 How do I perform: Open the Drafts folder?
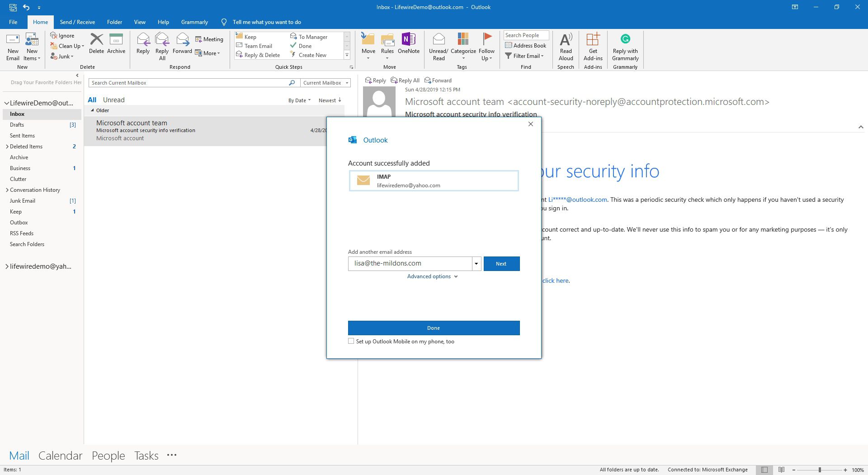[x=17, y=125]
